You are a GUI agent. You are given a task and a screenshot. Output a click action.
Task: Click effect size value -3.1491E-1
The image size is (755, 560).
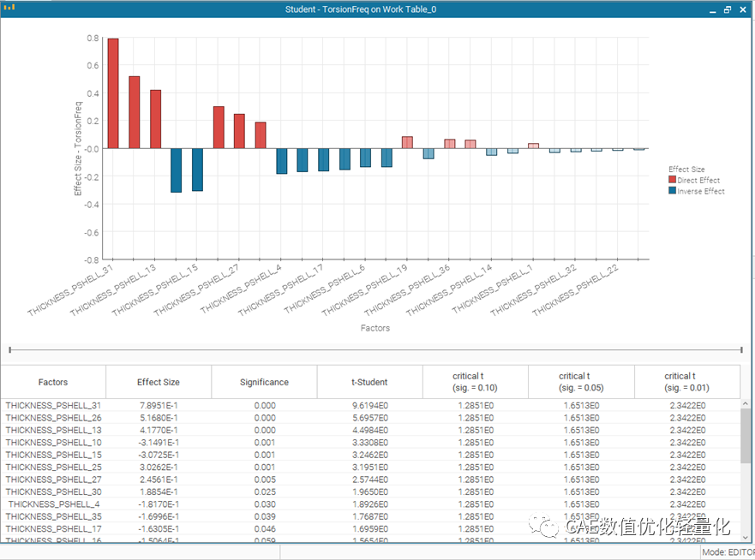click(x=159, y=443)
